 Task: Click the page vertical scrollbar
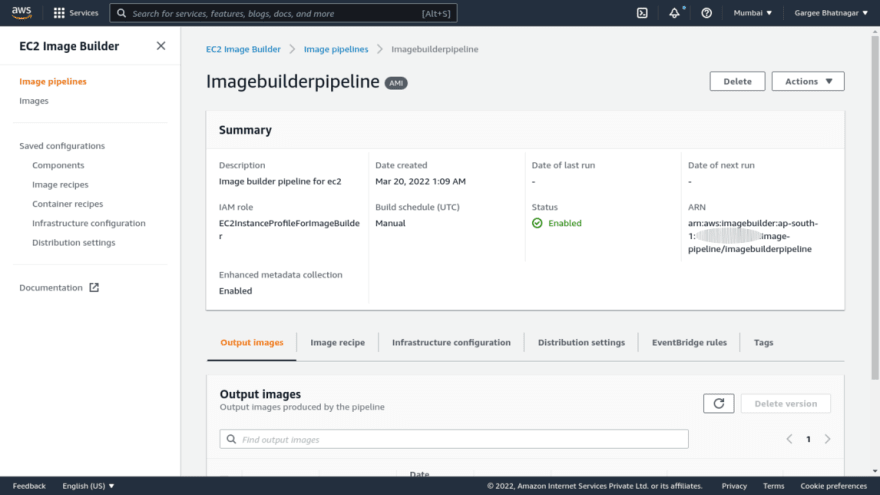[875, 208]
